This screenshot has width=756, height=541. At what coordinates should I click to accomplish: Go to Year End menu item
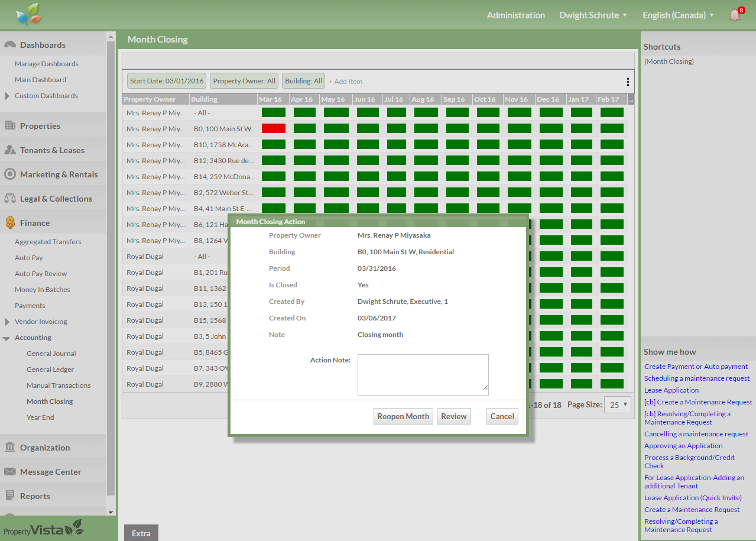point(40,417)
